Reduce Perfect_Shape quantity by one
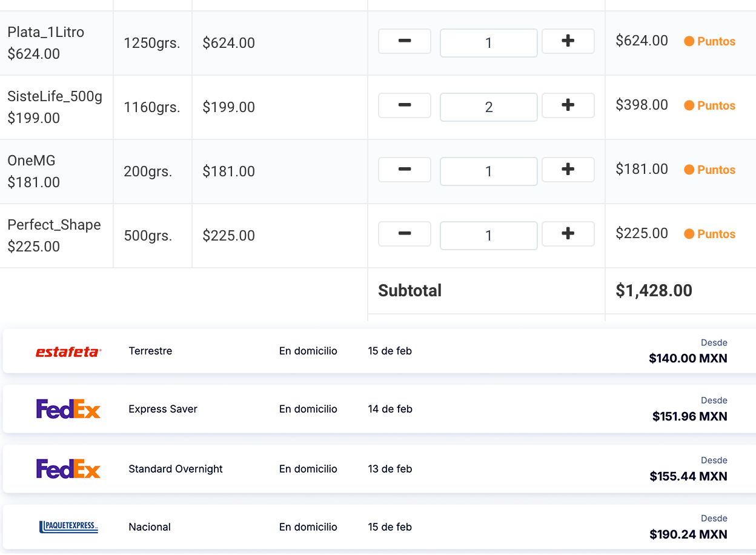Screen dimensions: 756x555 (404, 234)
